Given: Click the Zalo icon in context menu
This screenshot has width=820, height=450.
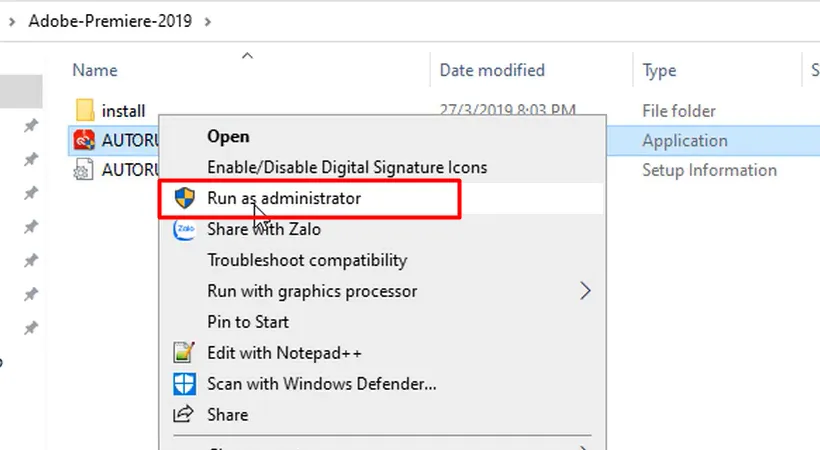Looking at the screenshot, I should [x=184, y=229].
